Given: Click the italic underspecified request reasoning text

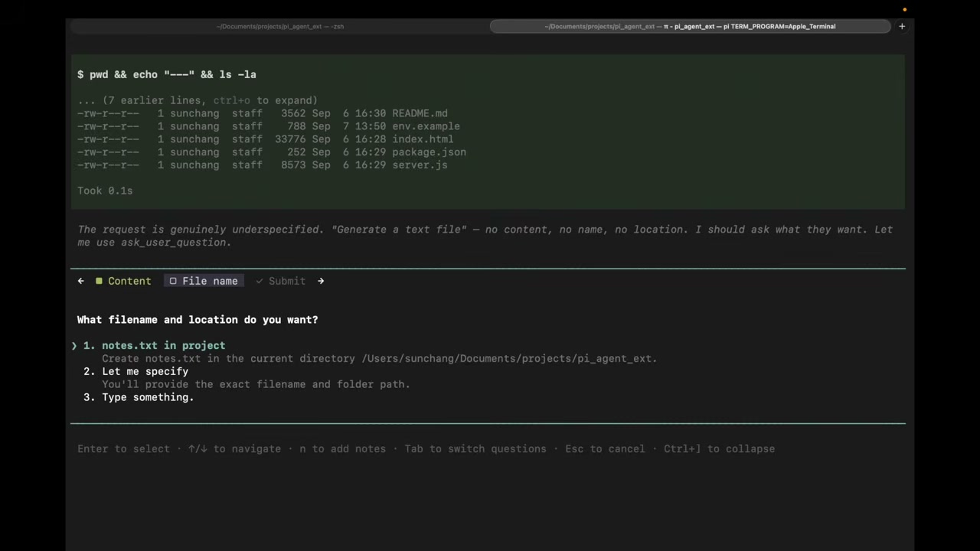Looking at the screenshot, I should point(485,236).
